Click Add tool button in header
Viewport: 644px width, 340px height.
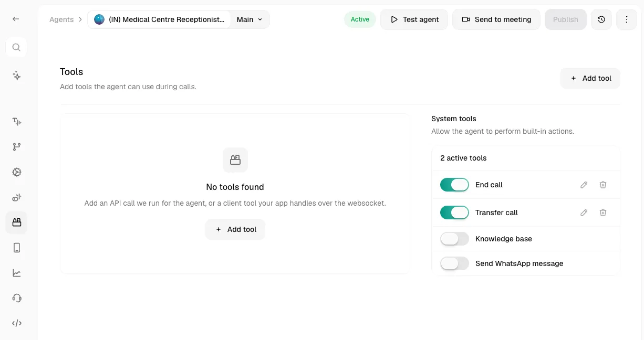click(x=590, y=78)
